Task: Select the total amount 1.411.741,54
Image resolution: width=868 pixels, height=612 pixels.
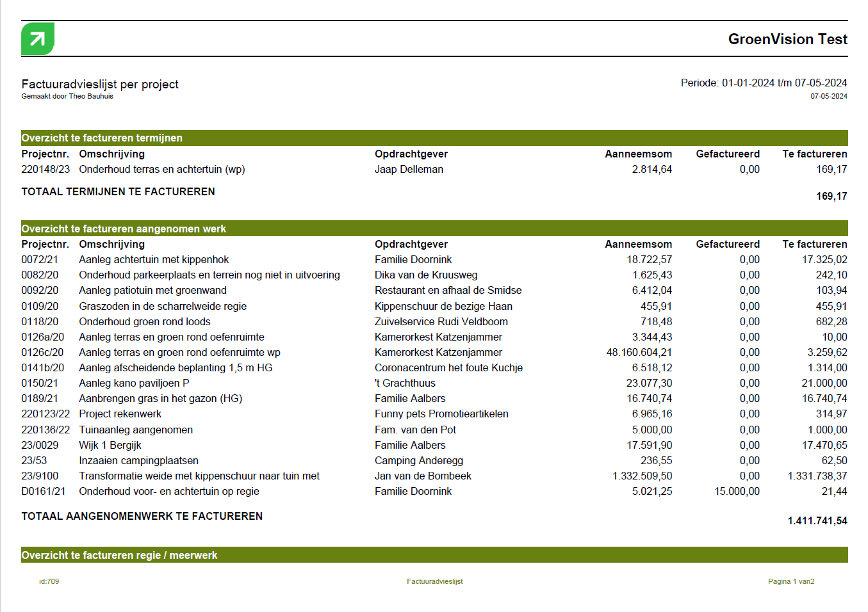Action: pos(817,521)
